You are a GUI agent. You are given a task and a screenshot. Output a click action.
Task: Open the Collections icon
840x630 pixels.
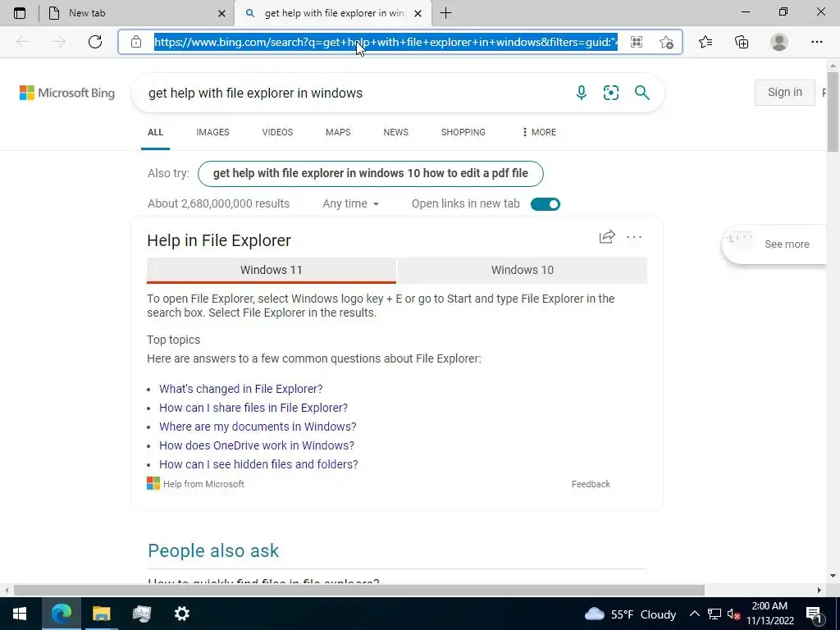742,42
